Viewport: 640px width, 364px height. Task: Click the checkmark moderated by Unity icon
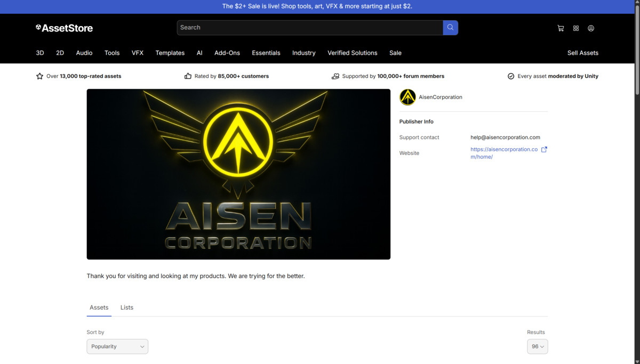coord(511,76)
